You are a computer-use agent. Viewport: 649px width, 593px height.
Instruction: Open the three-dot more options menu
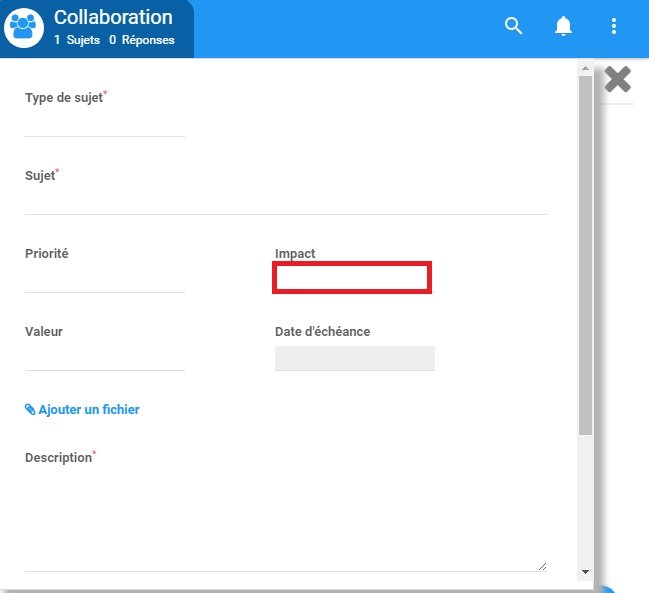614,27
